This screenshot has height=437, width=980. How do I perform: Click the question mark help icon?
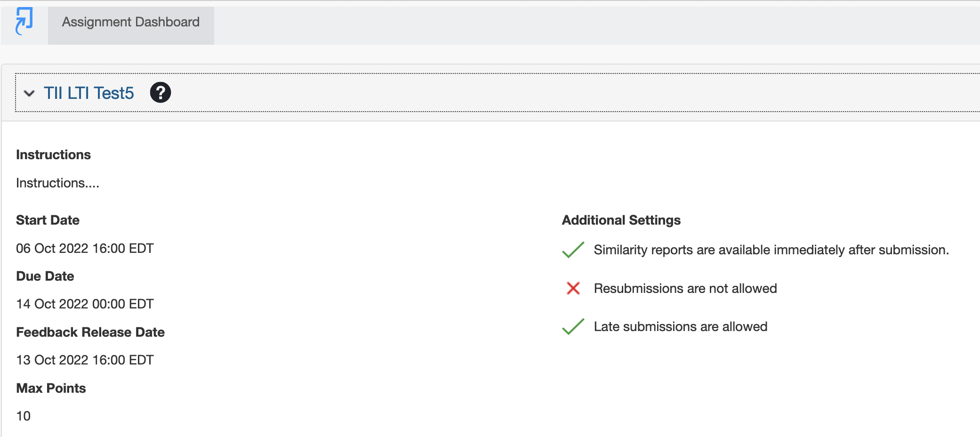[x=161, y=92]
